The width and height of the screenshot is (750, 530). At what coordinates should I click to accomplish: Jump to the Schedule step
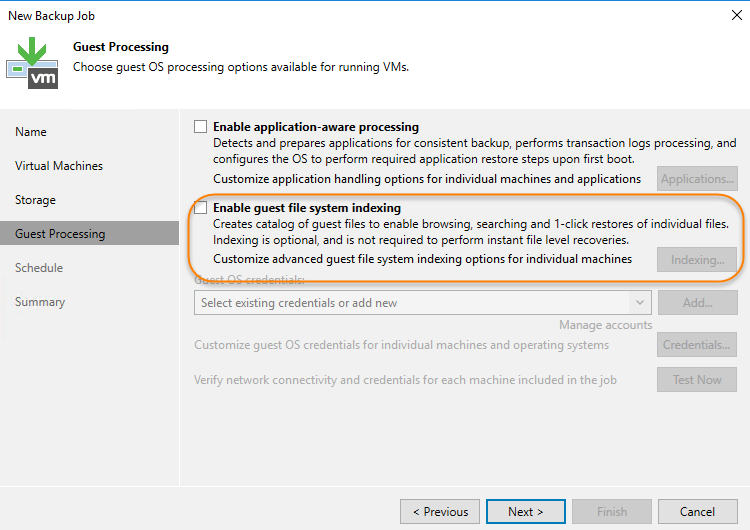click(x=39, y=268)
